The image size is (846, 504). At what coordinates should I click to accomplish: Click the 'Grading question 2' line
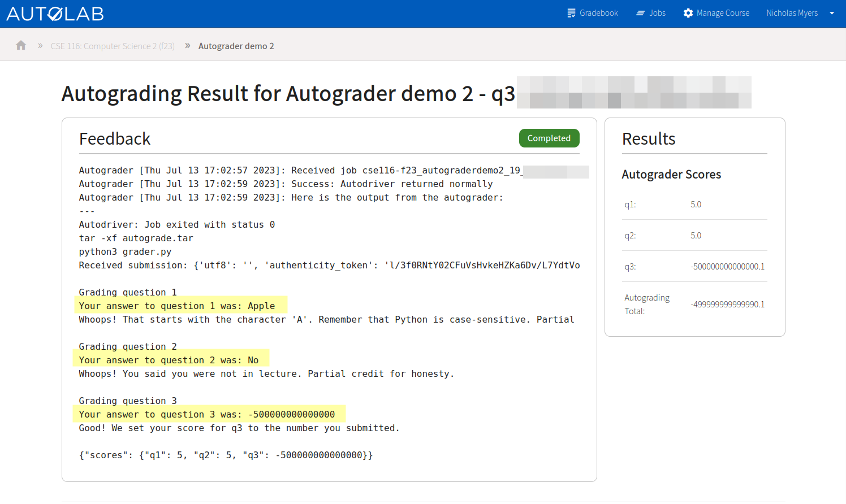click(x=128, y=346)
